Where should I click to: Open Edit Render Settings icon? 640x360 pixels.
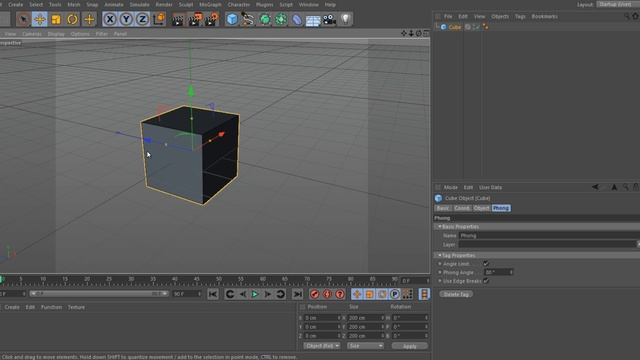211,19
